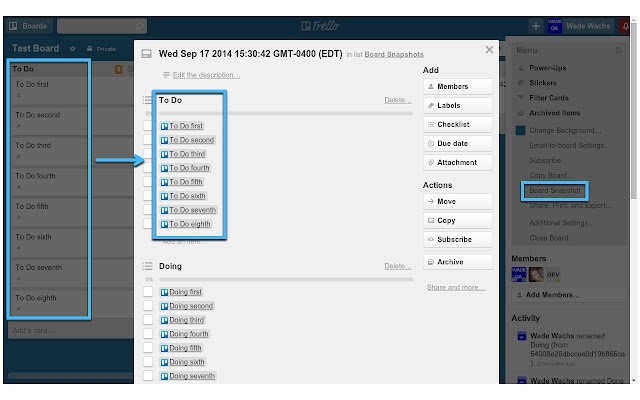Select Copy Board in the menu
This screenshot has width=640, height=400.
(550, 175)
